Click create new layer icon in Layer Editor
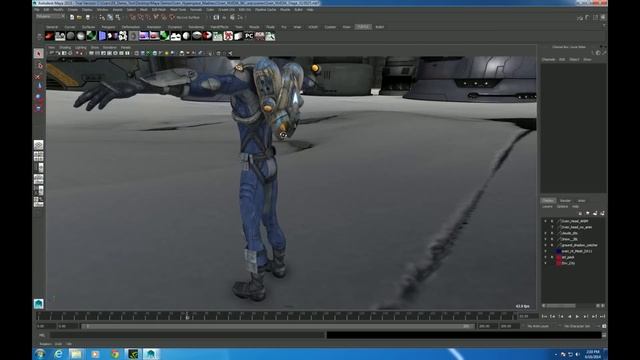Screen dimensions: 640x360 (595, 213)
